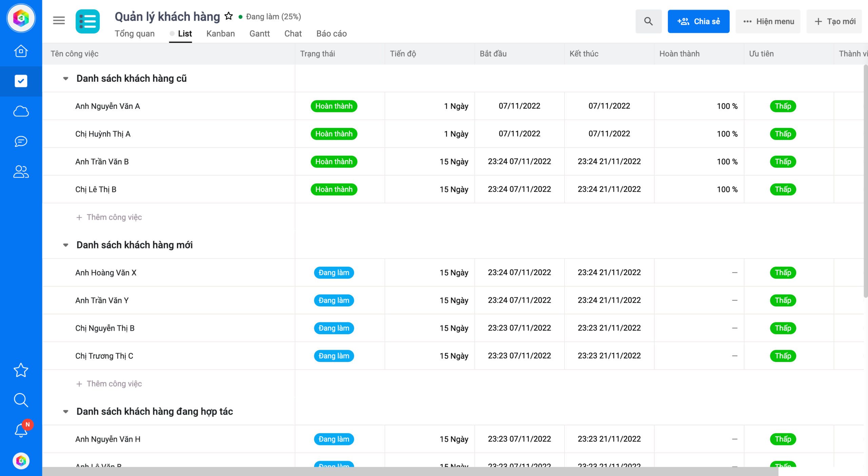Click the vertical scrollbar thumb

click(866, 182)
